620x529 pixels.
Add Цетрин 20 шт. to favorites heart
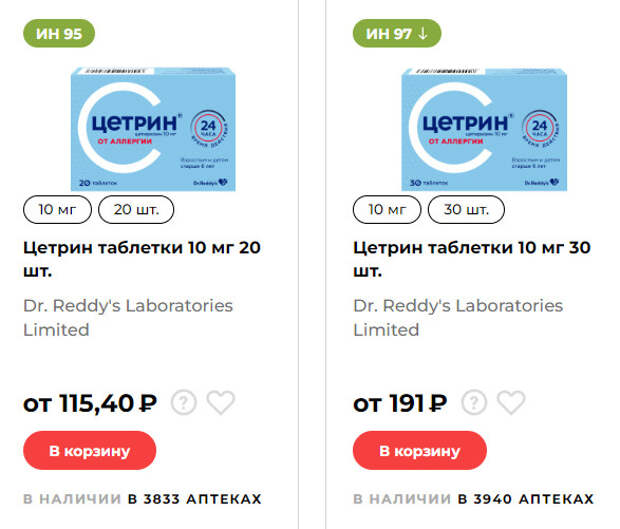(x=221, y=402)
